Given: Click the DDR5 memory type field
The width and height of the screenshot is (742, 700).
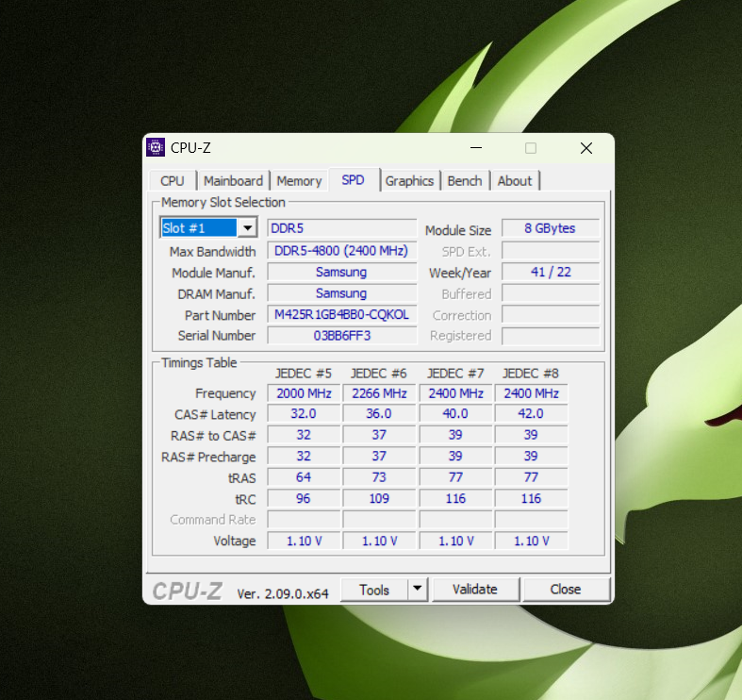Looking at the screenshot, I should click(x=341, y=228).
